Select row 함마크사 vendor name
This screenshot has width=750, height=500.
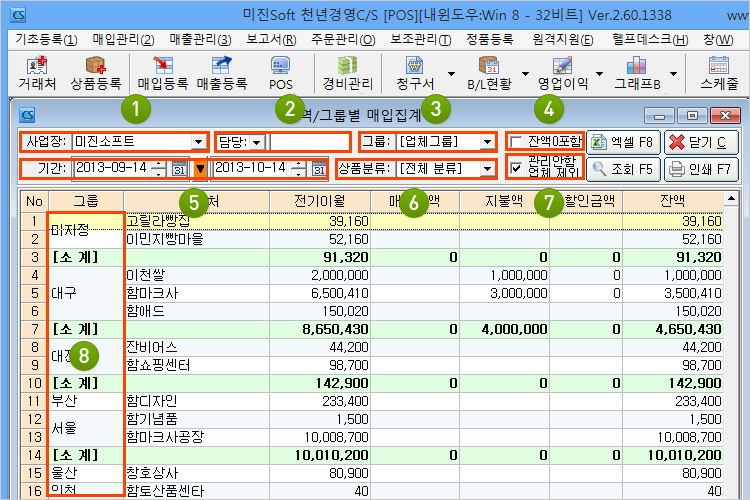pos(152,293)
